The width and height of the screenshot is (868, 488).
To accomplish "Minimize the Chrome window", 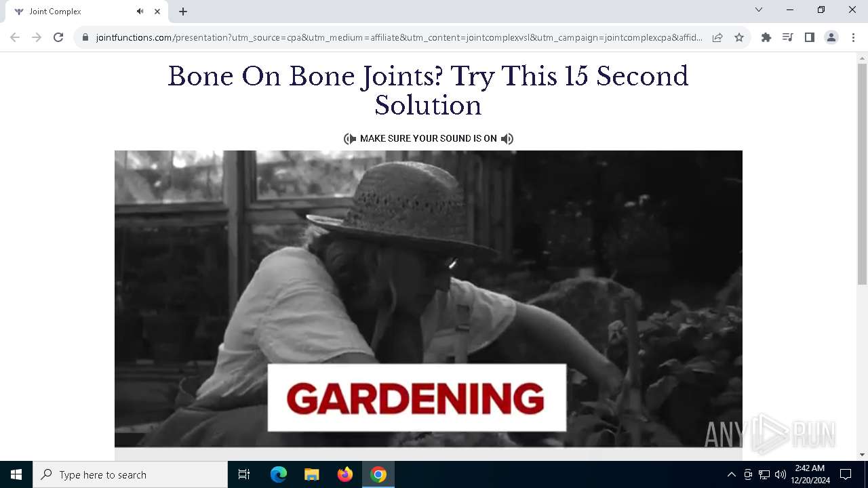I will point(790,10).
